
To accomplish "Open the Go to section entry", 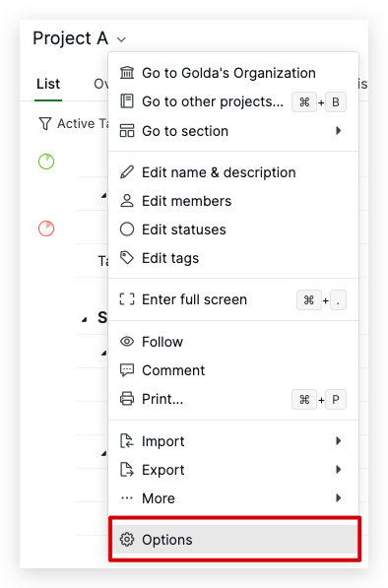I will [x=233, y=131].
